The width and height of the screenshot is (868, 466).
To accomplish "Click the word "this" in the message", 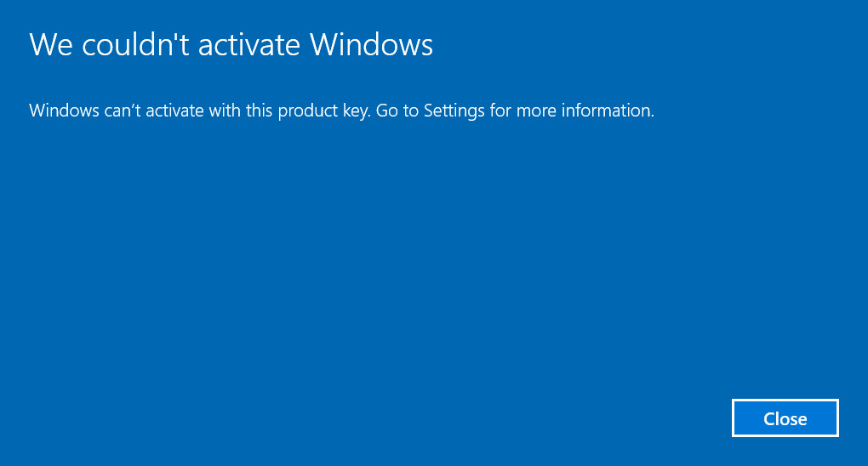I will [x=258, y=111].
